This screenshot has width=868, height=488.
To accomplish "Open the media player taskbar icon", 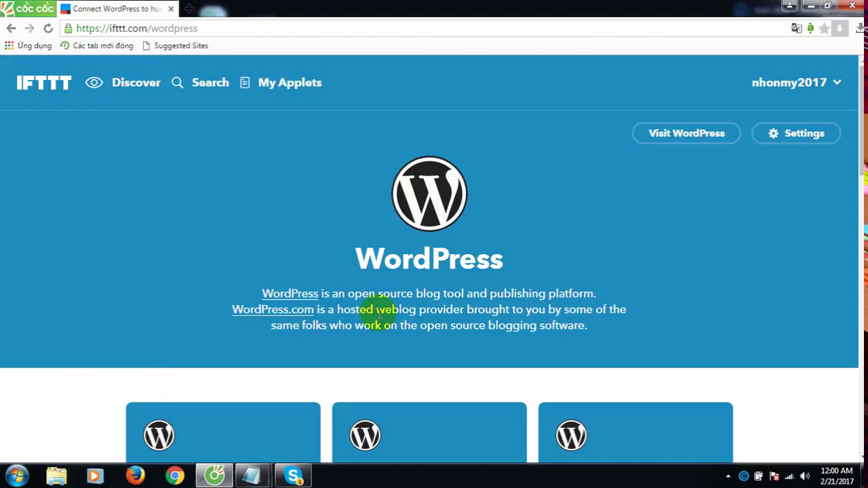I will (95, 476).
